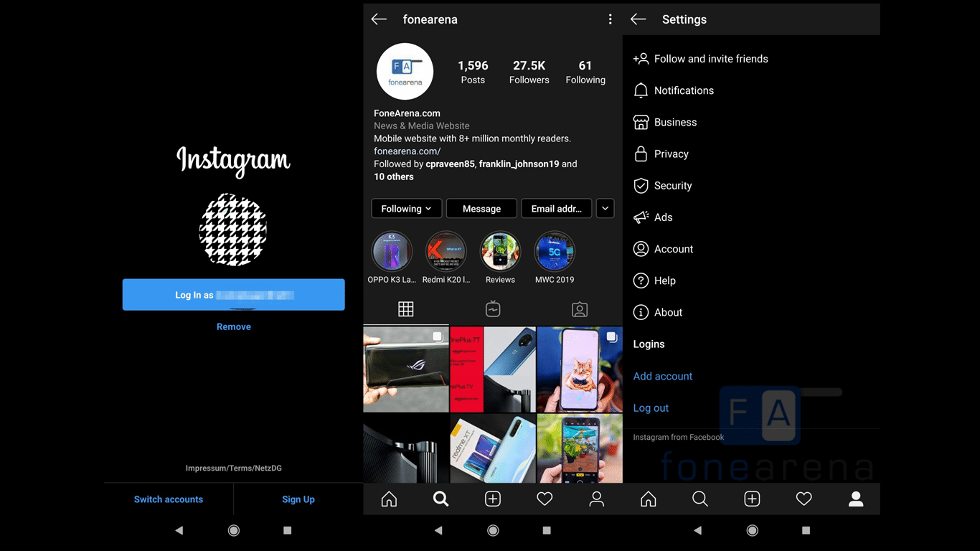Tap Android home button under profile screen
This screenshot has height=551, width=980.
(493, 530)
